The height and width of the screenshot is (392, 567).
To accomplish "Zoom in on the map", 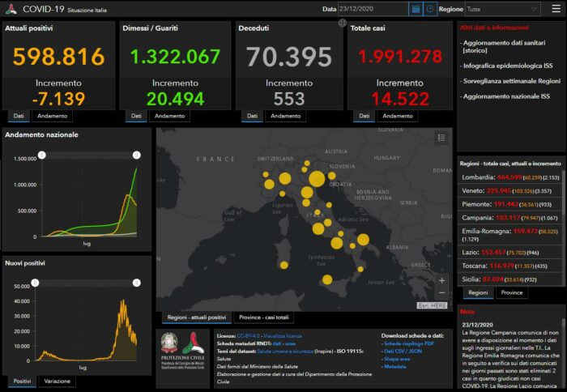I will [441, 280].
